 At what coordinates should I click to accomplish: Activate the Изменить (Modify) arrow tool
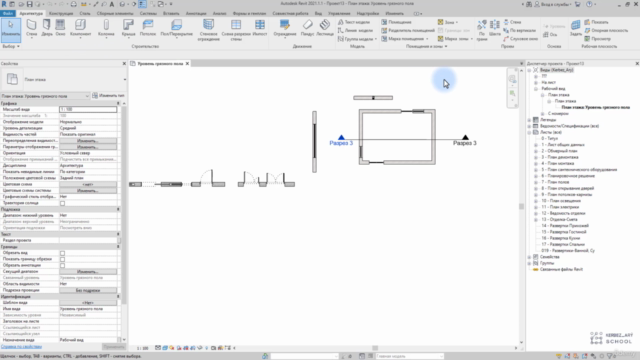11,30
